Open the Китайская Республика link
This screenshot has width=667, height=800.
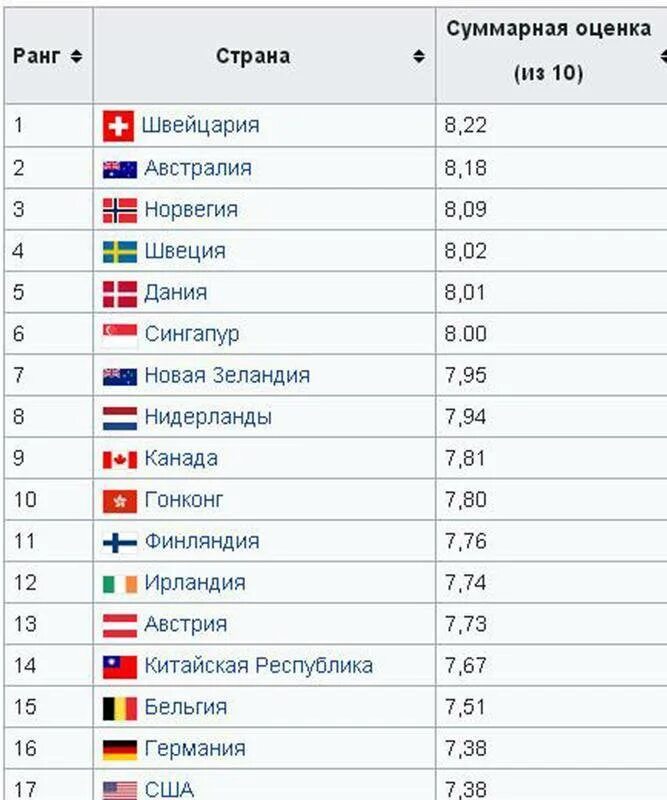coord(259,665)
